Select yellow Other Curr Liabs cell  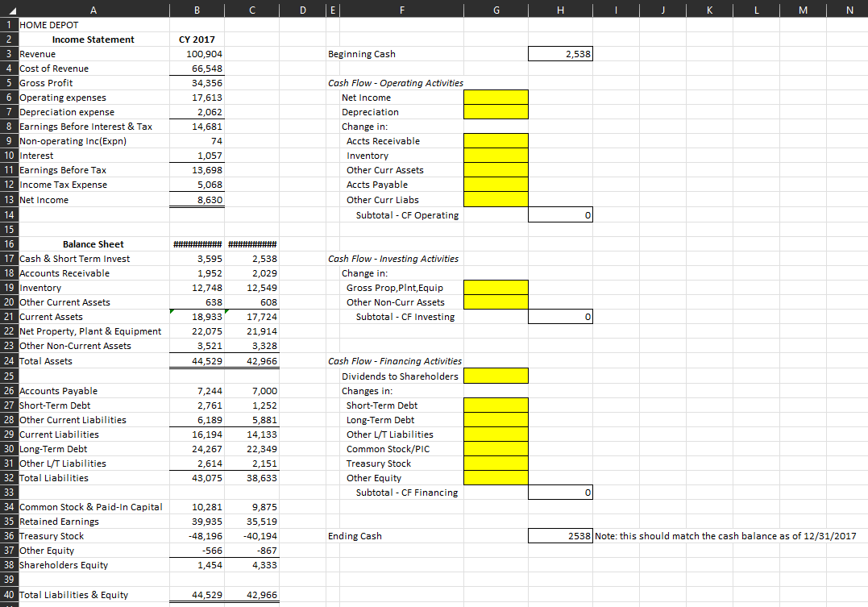tap(496, 199)
